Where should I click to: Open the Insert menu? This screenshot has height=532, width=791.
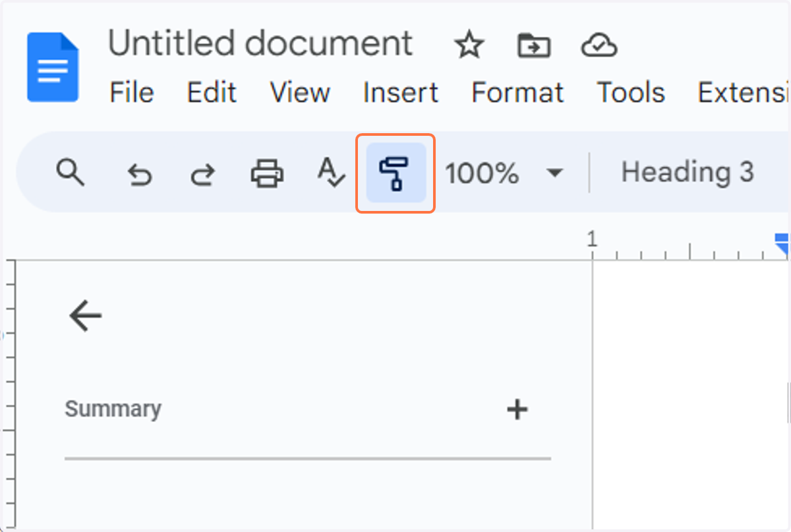click(x=401, y=92)
